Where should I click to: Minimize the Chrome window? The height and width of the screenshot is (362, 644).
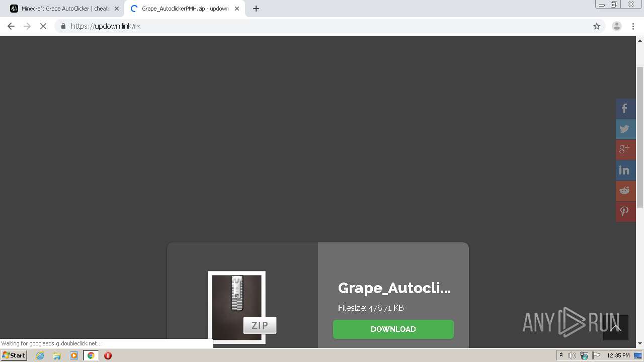point(602,5)
